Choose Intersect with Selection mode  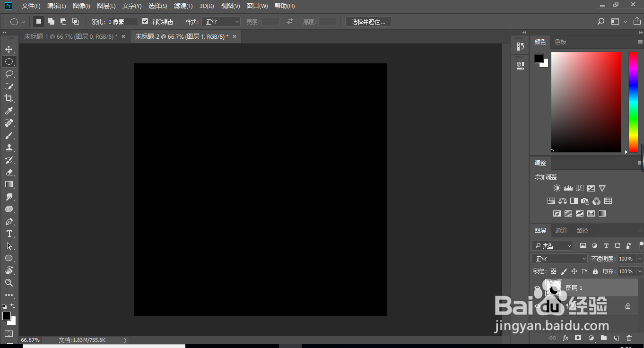pos(76,21)
